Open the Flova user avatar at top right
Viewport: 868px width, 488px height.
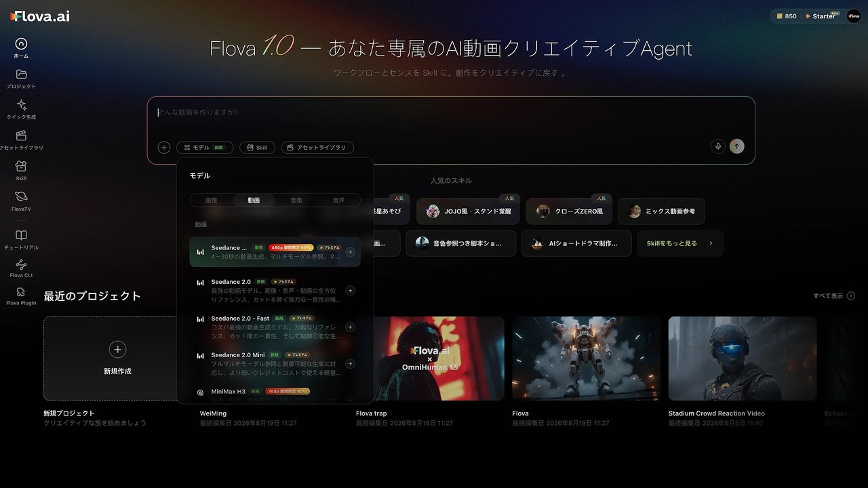(853, 16)
